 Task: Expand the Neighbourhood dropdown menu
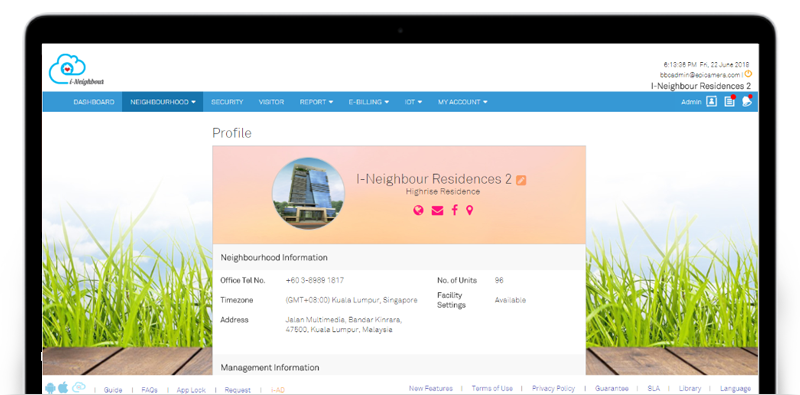click(x=163, y=102)
